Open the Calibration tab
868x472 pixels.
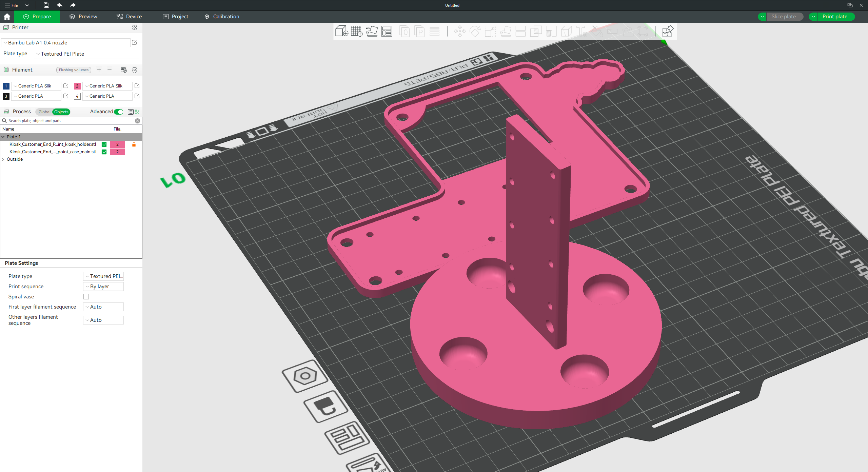point(222,17)
